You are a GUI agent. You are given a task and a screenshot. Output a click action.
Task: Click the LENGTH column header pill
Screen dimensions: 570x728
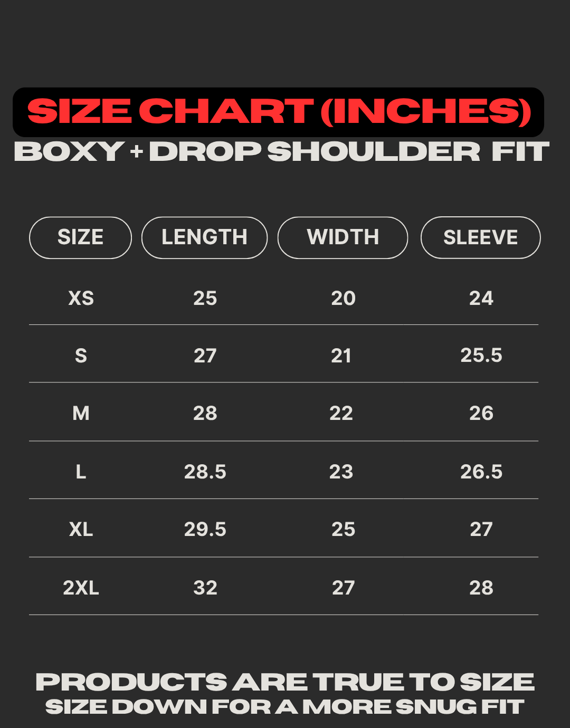204,237
